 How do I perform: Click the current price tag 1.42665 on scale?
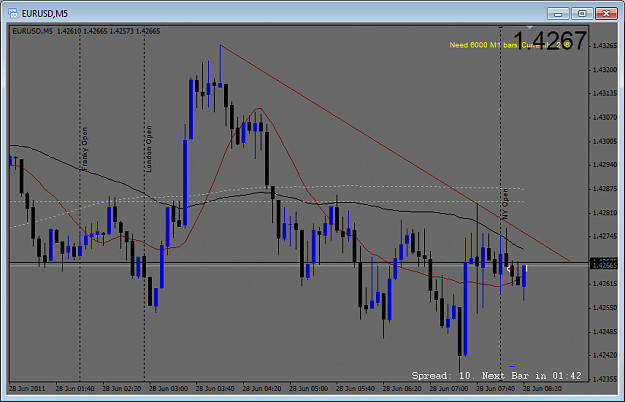click(x=605, y=264)
